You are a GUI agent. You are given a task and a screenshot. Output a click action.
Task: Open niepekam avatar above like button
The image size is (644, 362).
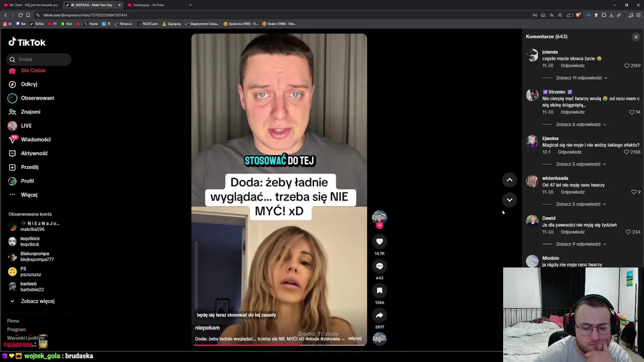pyautogui.click(x=379, y=217)
